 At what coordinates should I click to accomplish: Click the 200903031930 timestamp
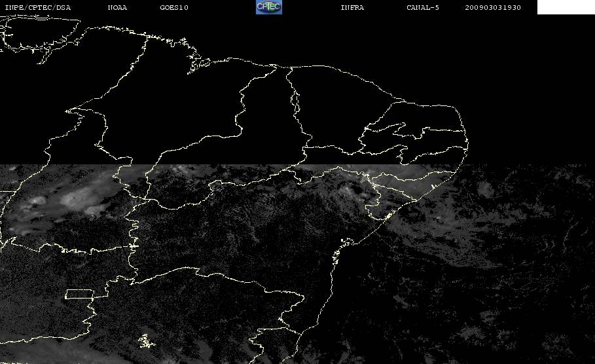click(x=493, y=7)
